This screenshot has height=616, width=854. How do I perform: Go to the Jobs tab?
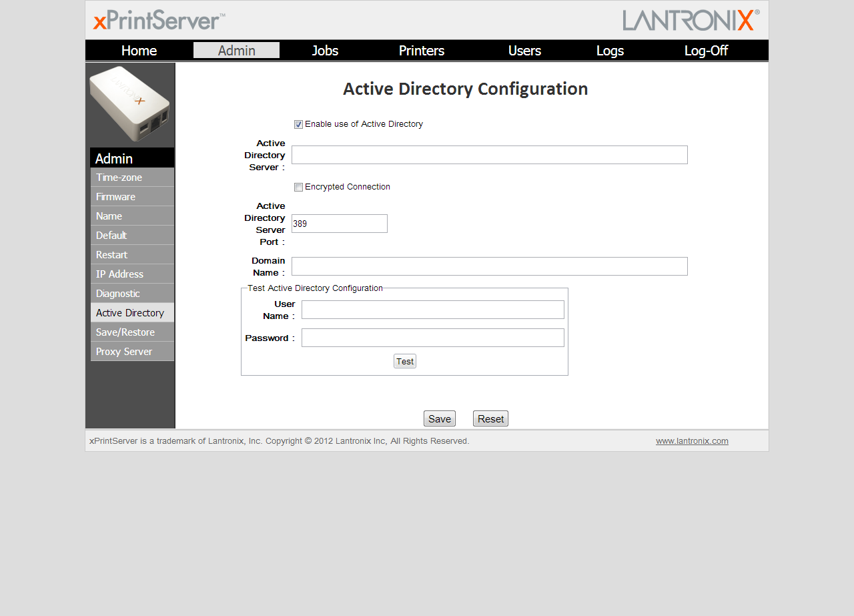[325, 51]
